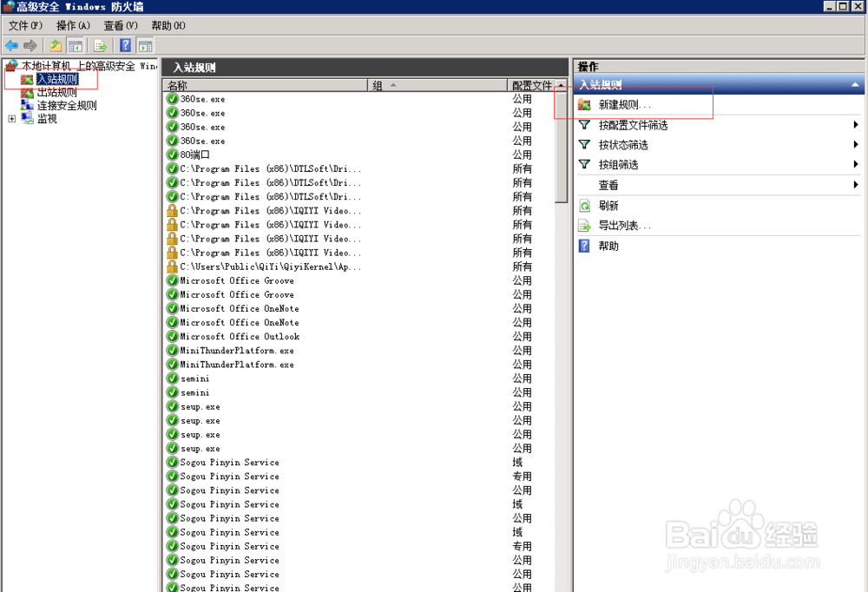Open the 操作(A) menu

(73, 25)
